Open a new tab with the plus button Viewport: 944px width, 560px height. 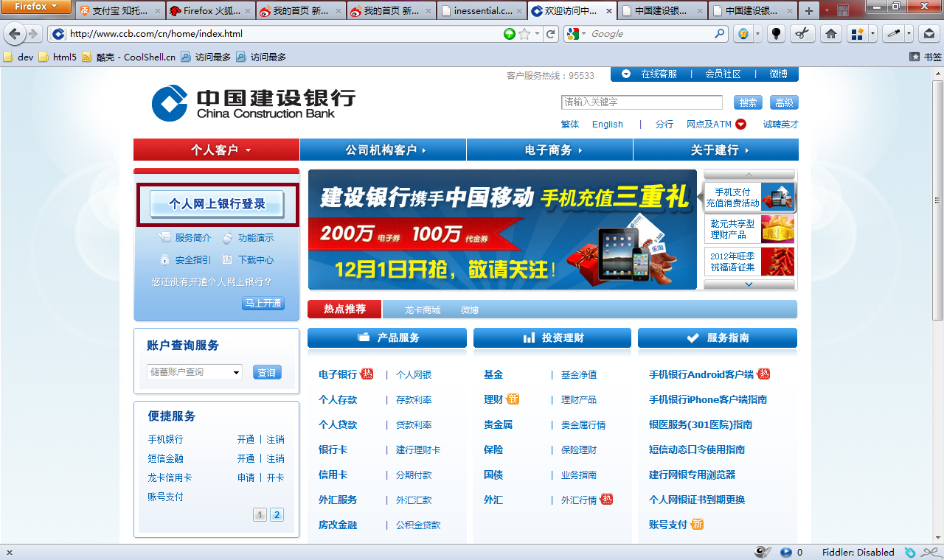(809, 11)
